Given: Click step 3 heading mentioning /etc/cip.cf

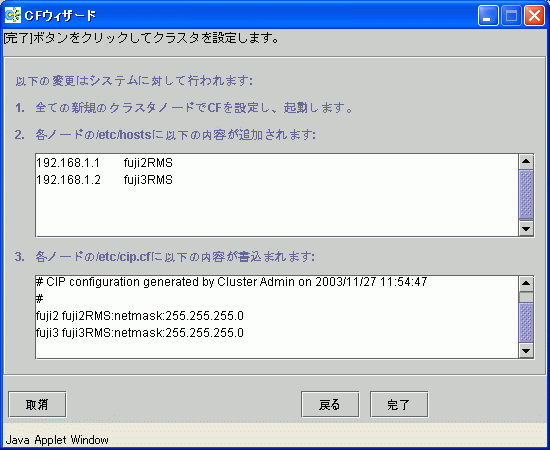Looking at the screenshot, I should pyautogui.click(x=165, y=257).
